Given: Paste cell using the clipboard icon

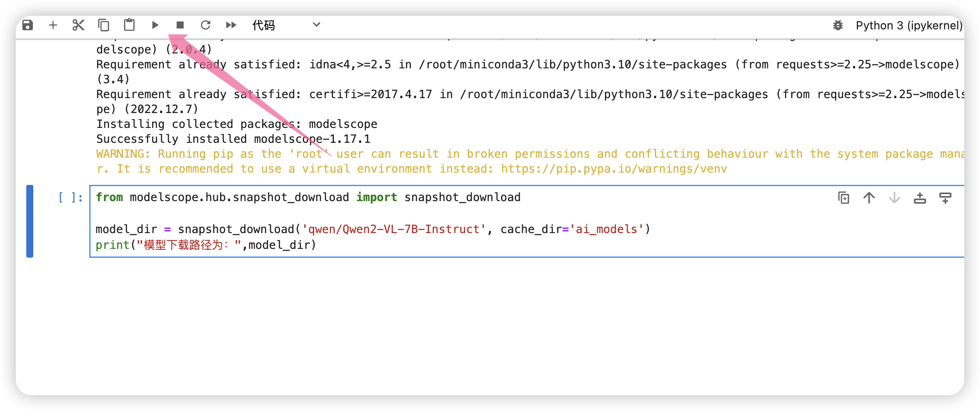Looking at the screenshot, I should pos(129,25).
